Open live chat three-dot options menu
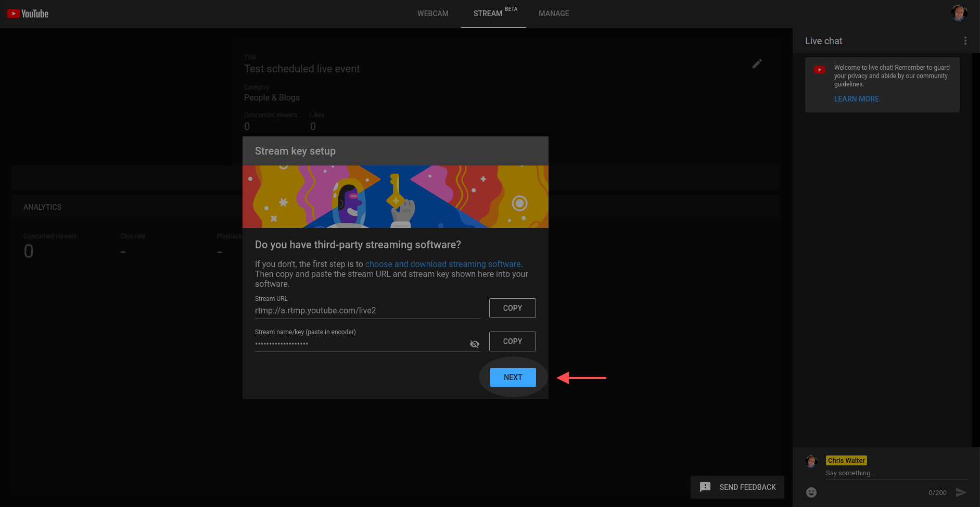The height and width of the screenshot is (507, 980). coord(965,41)
